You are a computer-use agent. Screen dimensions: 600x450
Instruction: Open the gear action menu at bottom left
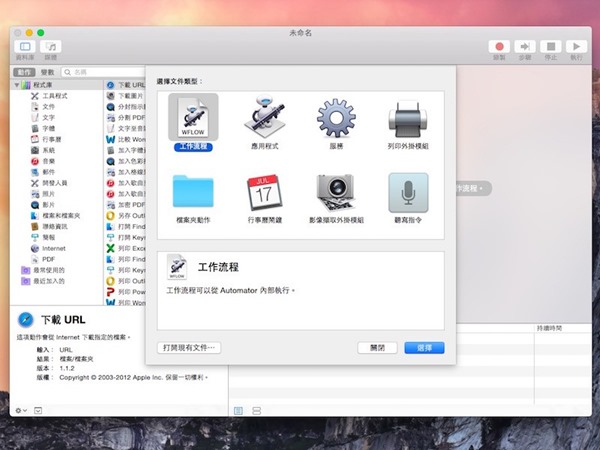coord(21,411)
